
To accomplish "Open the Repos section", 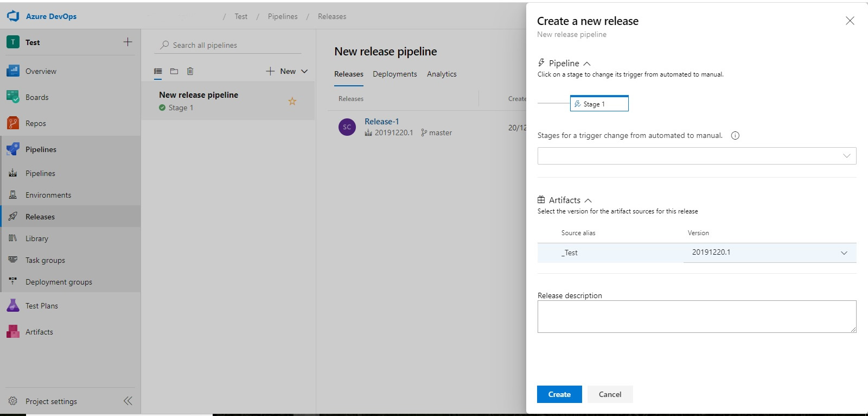I will [36, 123].
